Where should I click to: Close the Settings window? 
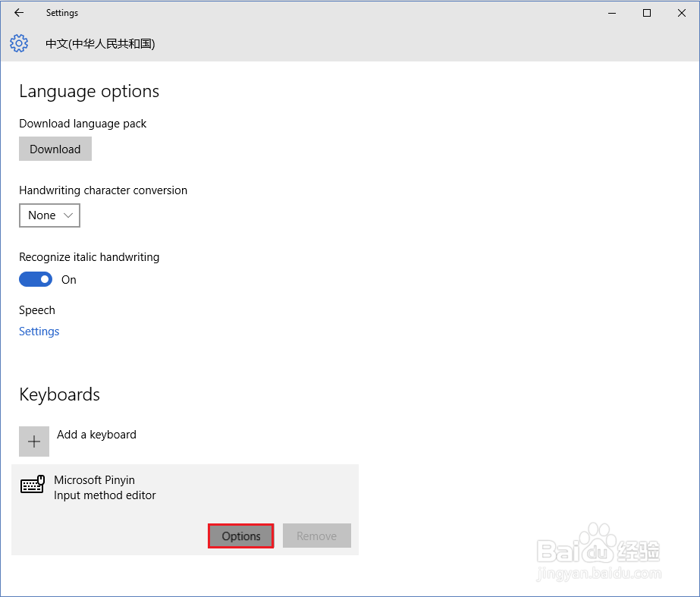pos(681,13)
